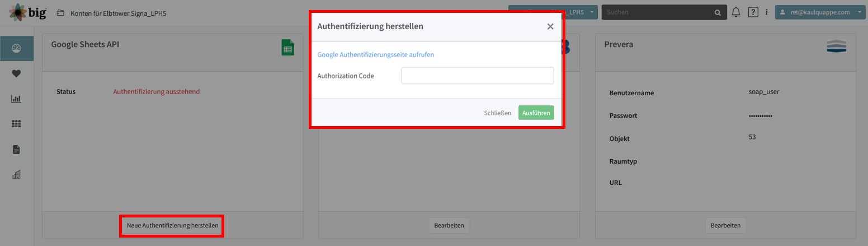
Task: Click Schließen button in dialog
Action: (498, 113)
